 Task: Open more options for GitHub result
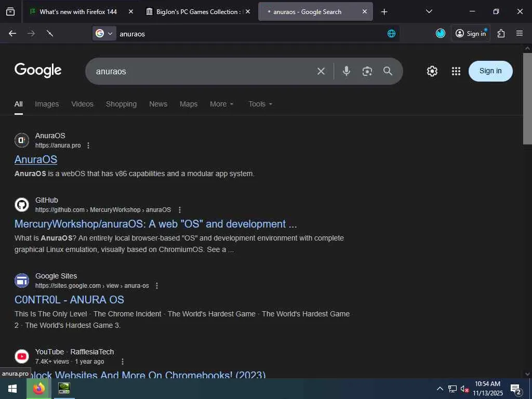(180, 210)
